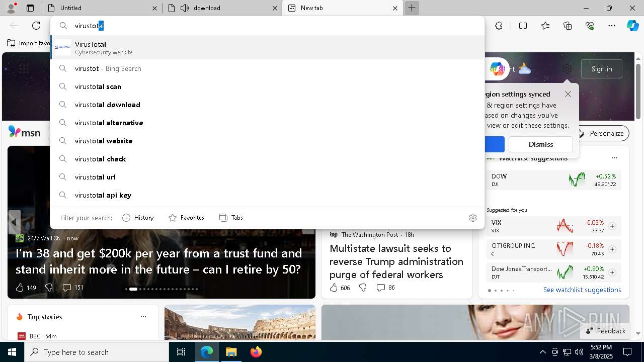
Task: Open address bar search settings gear
Action: pos(472,218)
